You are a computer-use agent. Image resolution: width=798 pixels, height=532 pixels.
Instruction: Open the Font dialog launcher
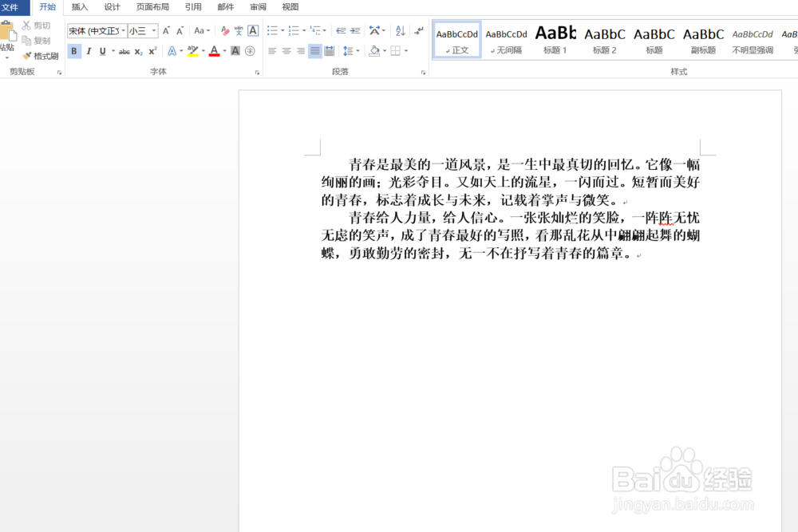[256, 72]
